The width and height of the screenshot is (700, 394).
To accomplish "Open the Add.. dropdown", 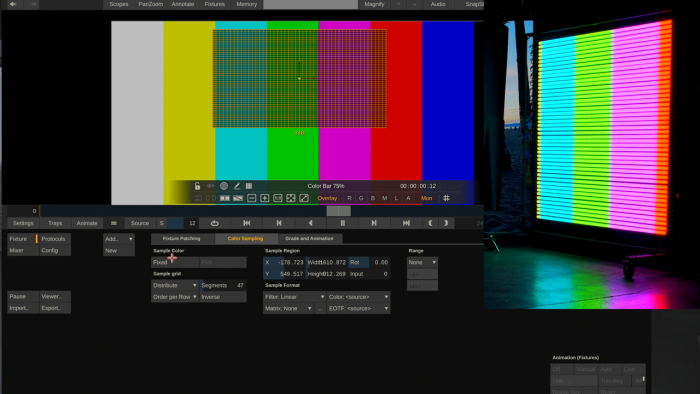I will click(119, 239).
